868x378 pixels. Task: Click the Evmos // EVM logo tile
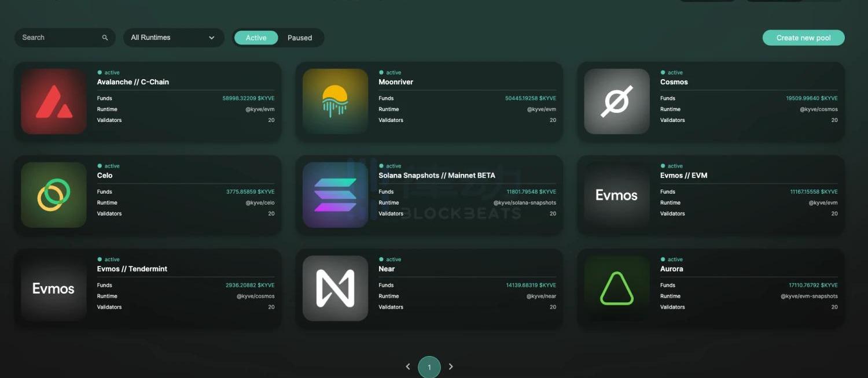coord(616,195)
